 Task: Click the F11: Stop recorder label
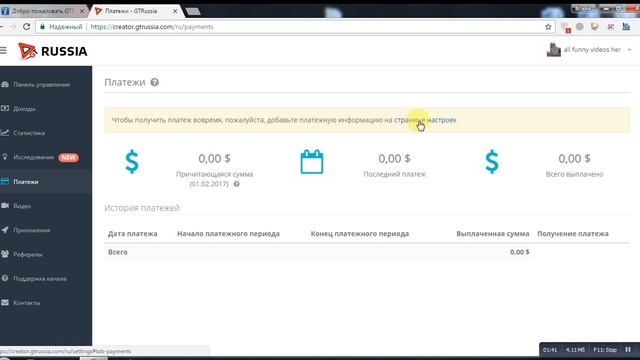click(605, 350)
